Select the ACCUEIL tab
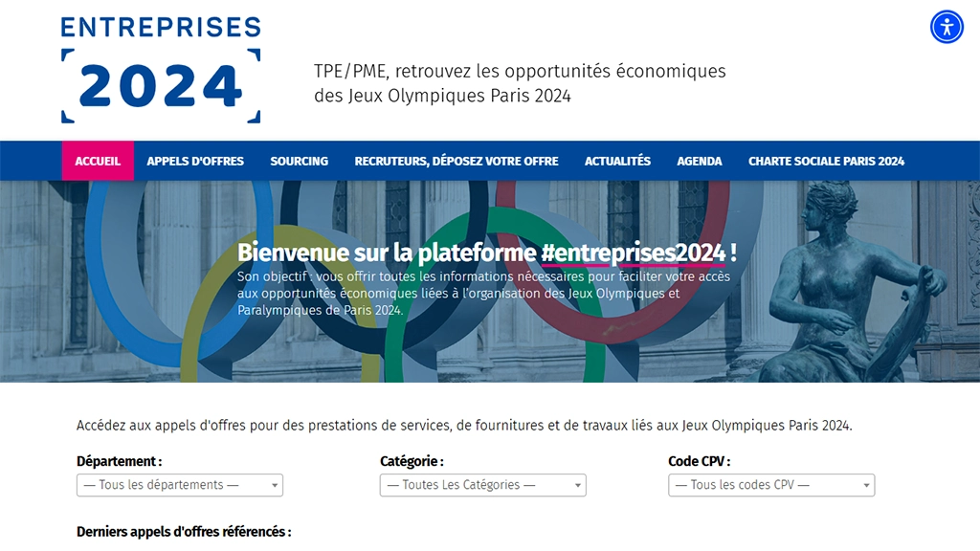The image size is (980, 551). click(x=98, y=161)
